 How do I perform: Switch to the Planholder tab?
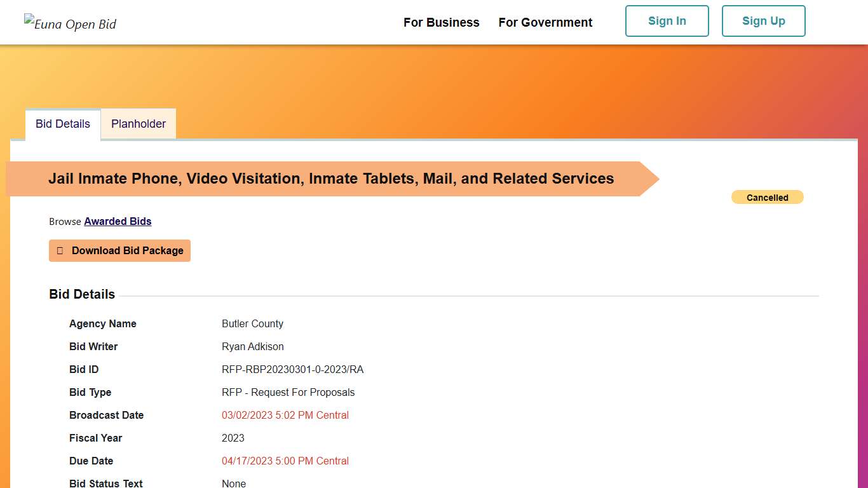point(138,124)
